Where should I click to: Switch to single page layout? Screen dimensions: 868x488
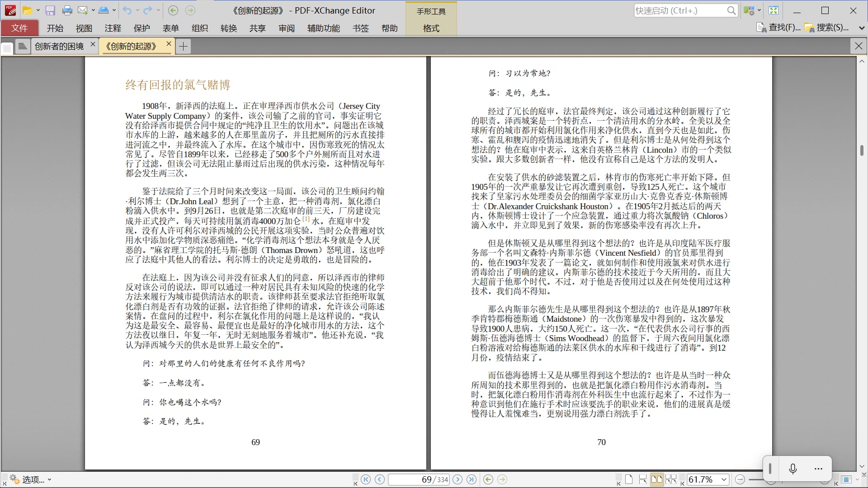[x=629, y=479]
